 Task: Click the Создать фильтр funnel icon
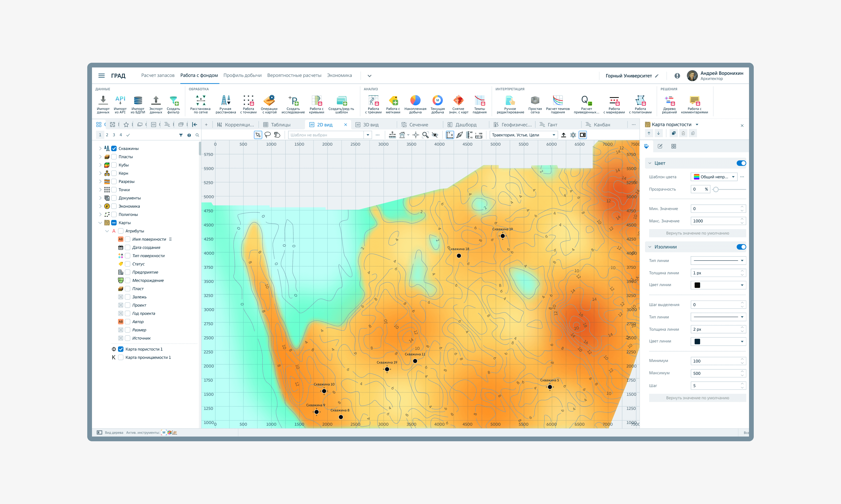tap(173, 101)
